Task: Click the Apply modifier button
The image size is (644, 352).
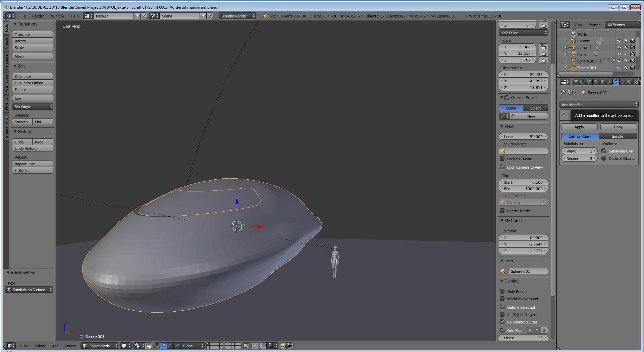Action: pyautogui.click(x=579, y=127)
